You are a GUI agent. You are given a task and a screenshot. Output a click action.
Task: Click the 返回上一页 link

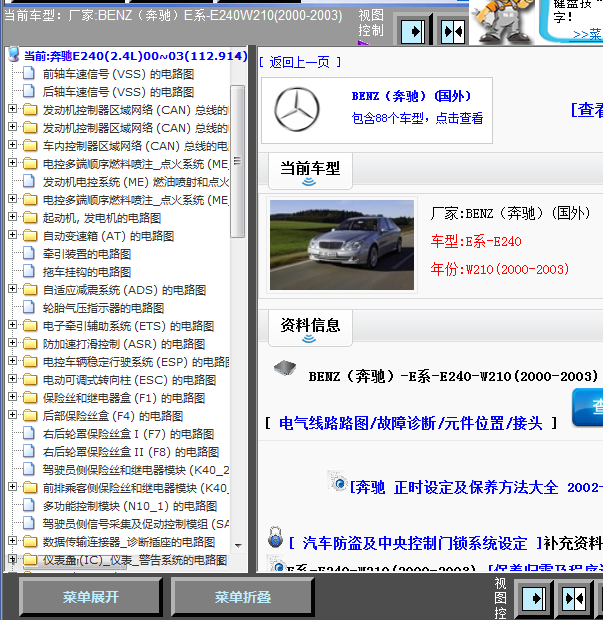(300, 62)
